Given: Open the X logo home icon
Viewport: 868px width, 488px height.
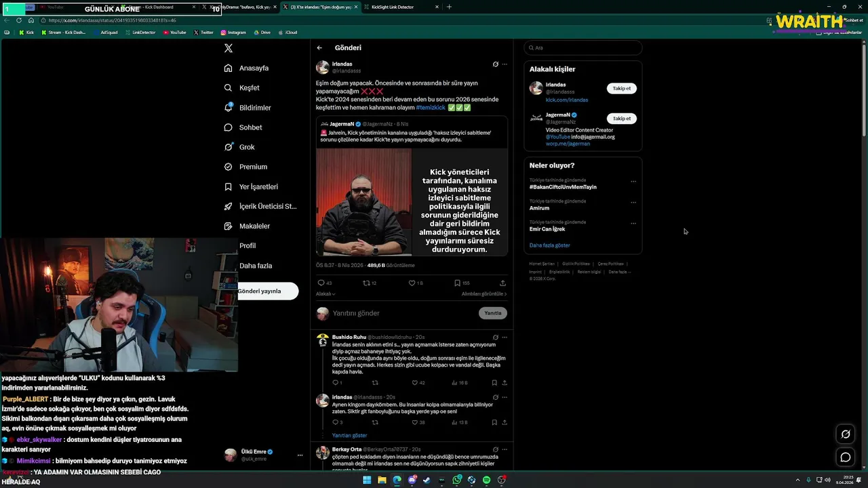Looking at the screenshot, I should tap(229, 48).
